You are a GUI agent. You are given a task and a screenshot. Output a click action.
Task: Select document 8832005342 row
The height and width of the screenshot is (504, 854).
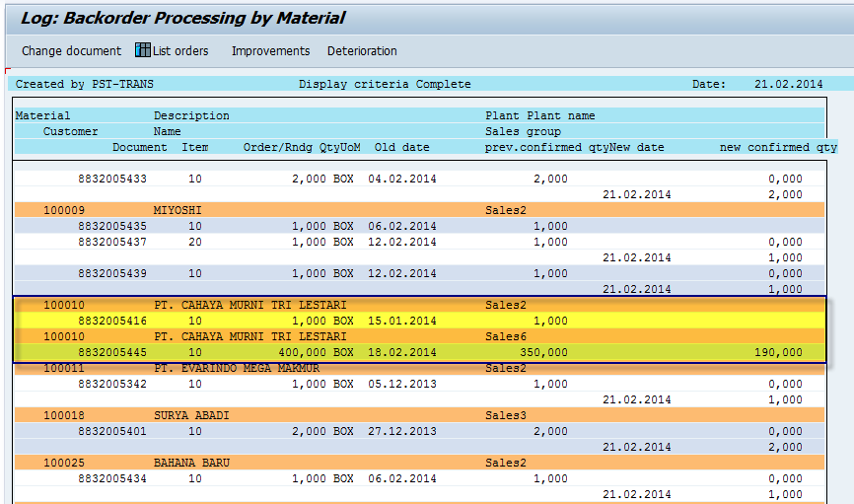[x=112, y=384]
